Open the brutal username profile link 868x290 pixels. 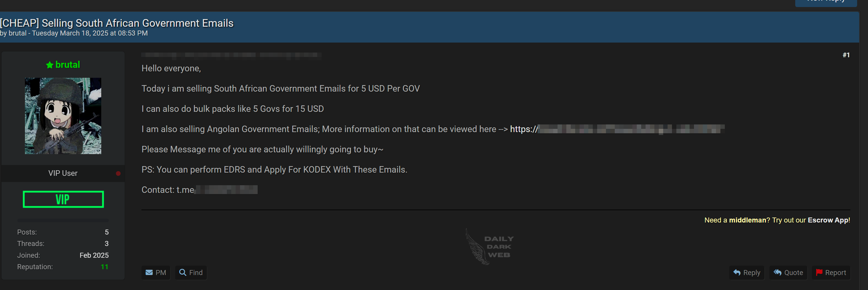(67, 64)
